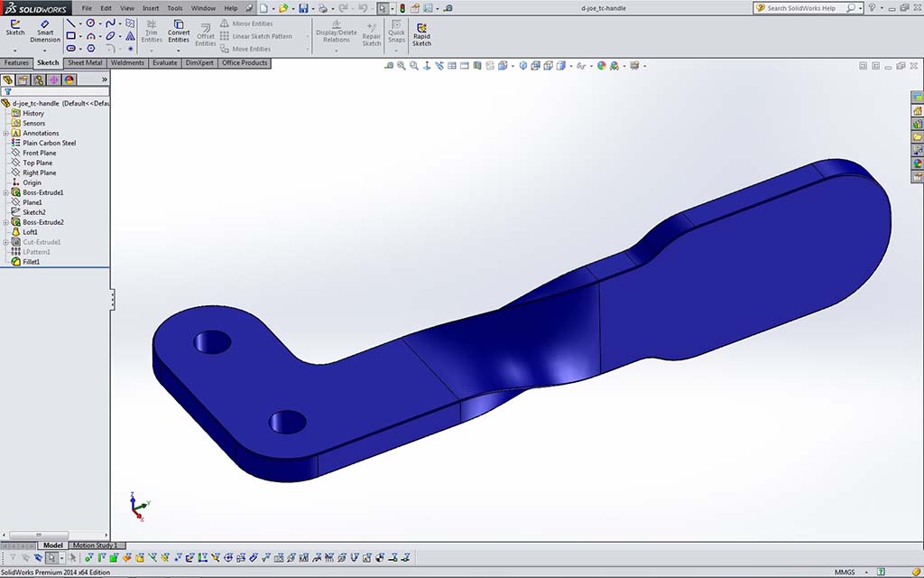Switch to the Evaluate tab
Image resolution: width=924 pixels, height=578 pixels.
click(164, 63)
